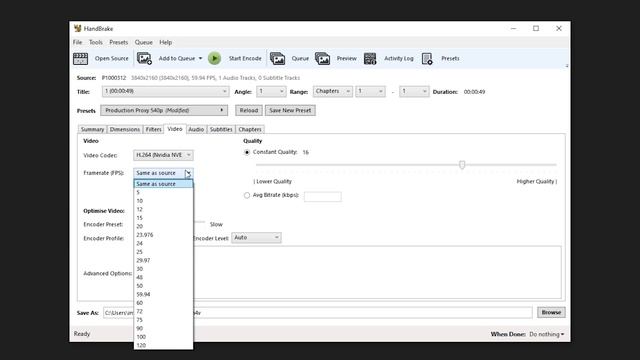The image size is (640, 360).
Task: Click the Reload button
Action: (x=249, y=110)
